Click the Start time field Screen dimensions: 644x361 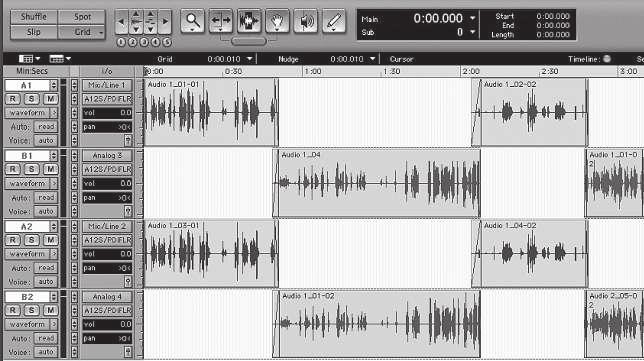point(553,16)
